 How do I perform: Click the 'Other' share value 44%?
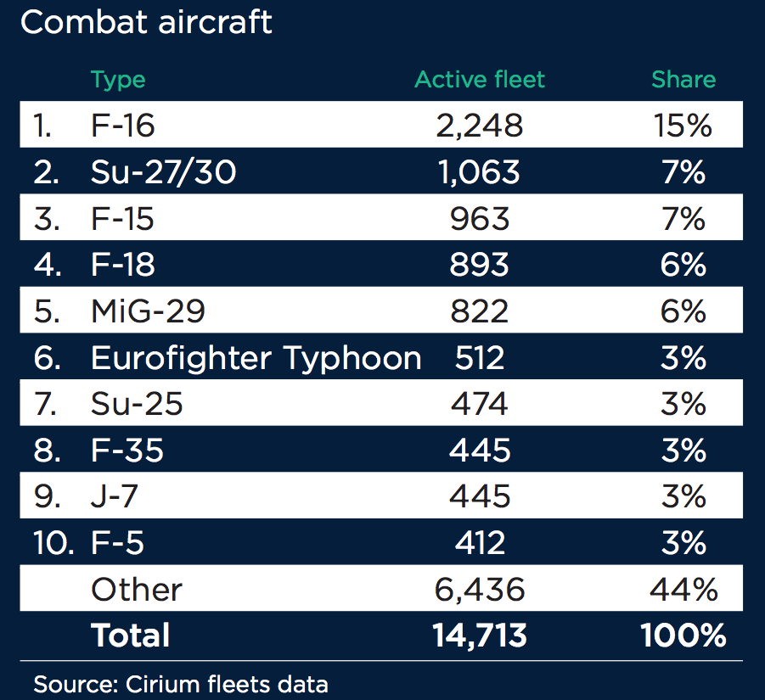(683, 590)
